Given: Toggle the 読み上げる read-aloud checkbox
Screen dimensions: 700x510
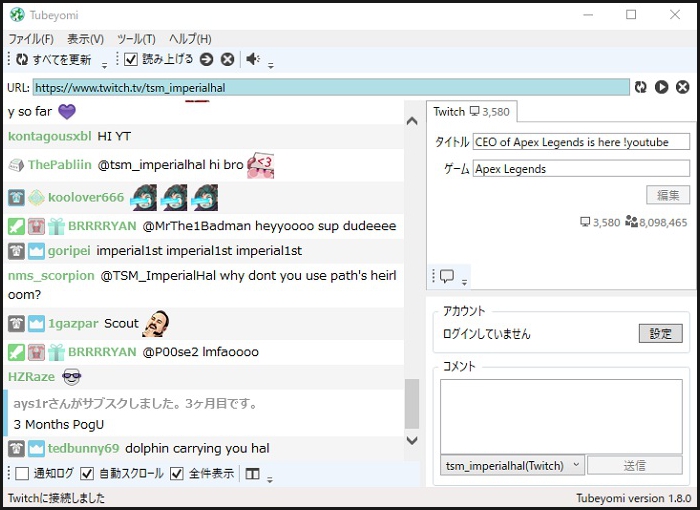Looking at the screenshot, I should pyautogui.click(x=130, y=59).
